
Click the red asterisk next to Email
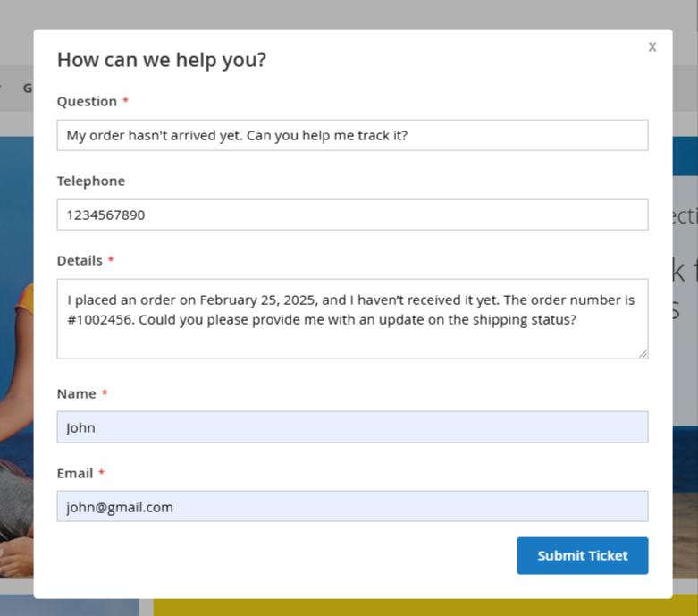click(x=102, y=472)
